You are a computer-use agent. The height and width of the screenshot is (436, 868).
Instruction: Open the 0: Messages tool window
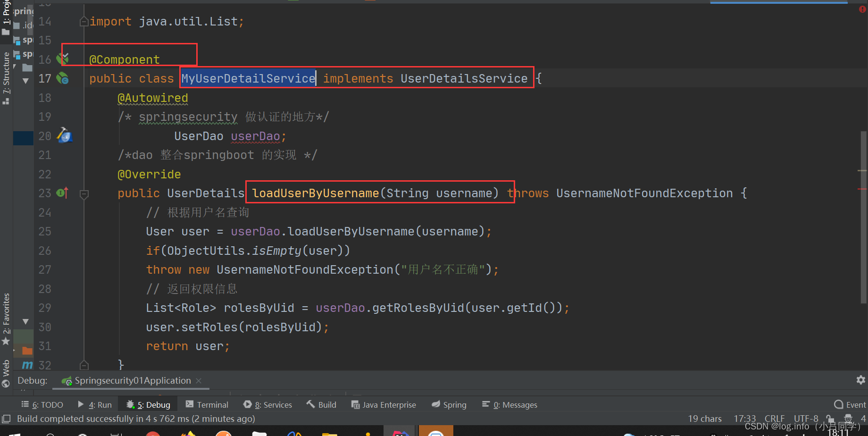point(509,404)
